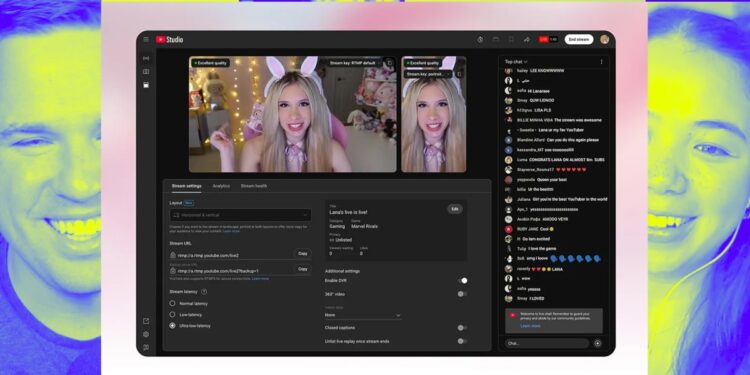Click the first icon in top bar group
This screenshot has width=750, height=375.
click(480, 40)
